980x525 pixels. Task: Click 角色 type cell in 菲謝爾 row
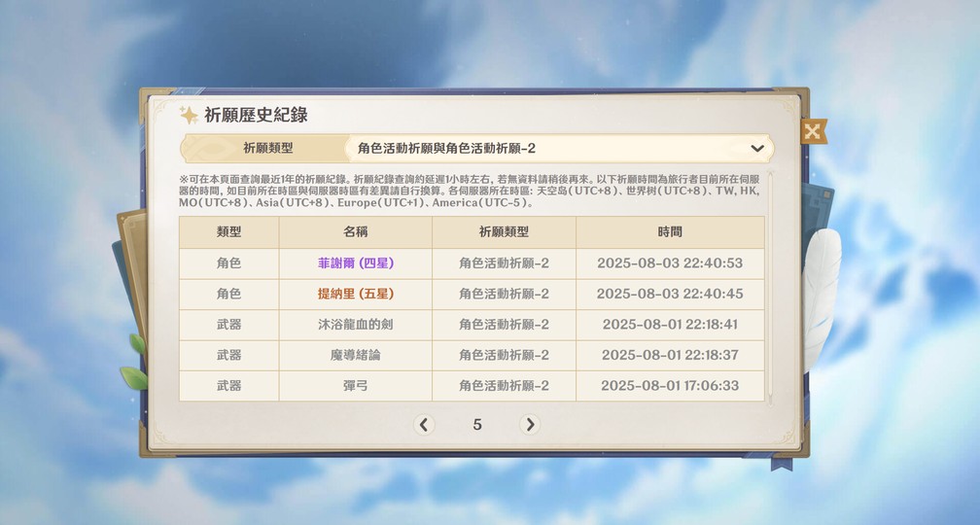228,263
